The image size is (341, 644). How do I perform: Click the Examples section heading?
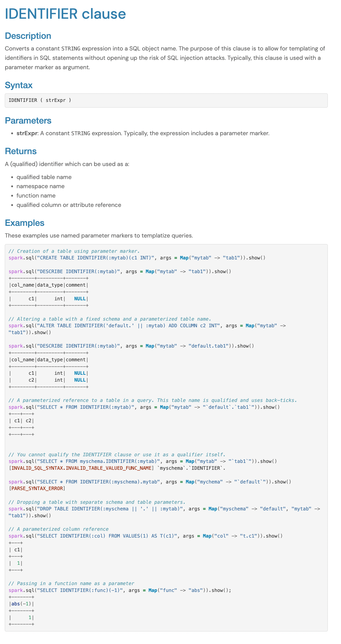[x=24, y=223]
